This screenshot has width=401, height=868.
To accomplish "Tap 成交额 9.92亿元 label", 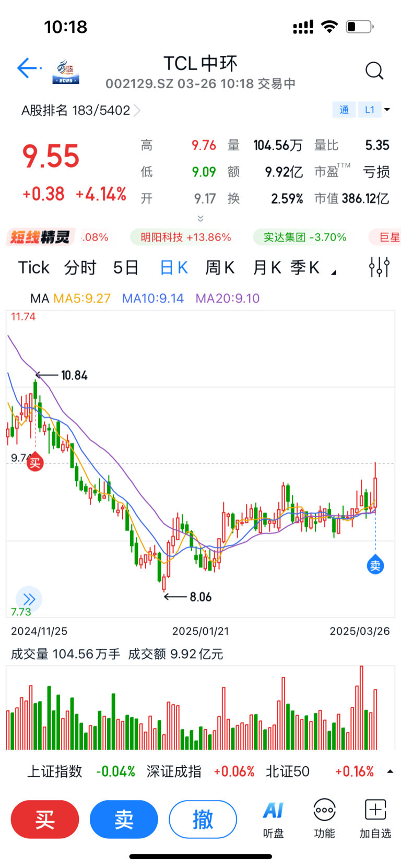I will tap(175, 654).
